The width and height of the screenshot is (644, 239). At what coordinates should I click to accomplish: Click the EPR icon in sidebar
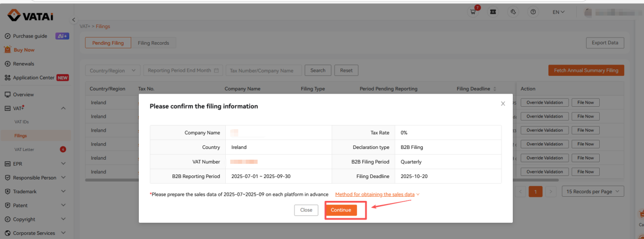[8, 164]
